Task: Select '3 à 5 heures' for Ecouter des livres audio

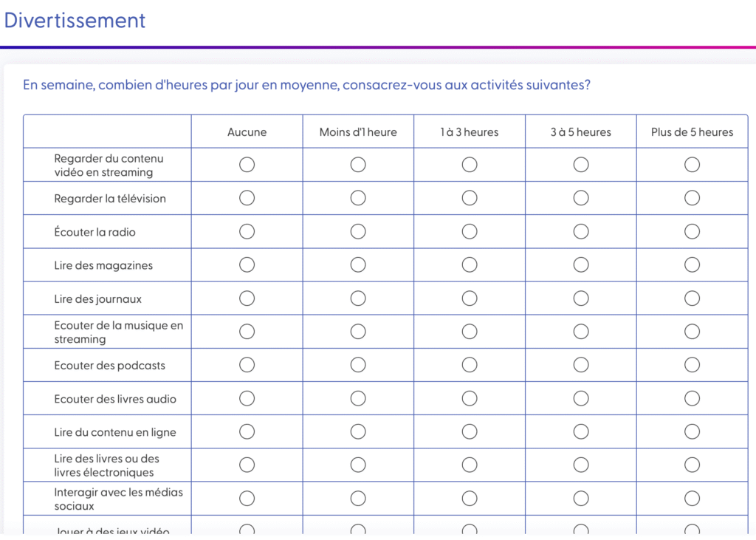Action: pyautogui.click(x=581, y=399)
